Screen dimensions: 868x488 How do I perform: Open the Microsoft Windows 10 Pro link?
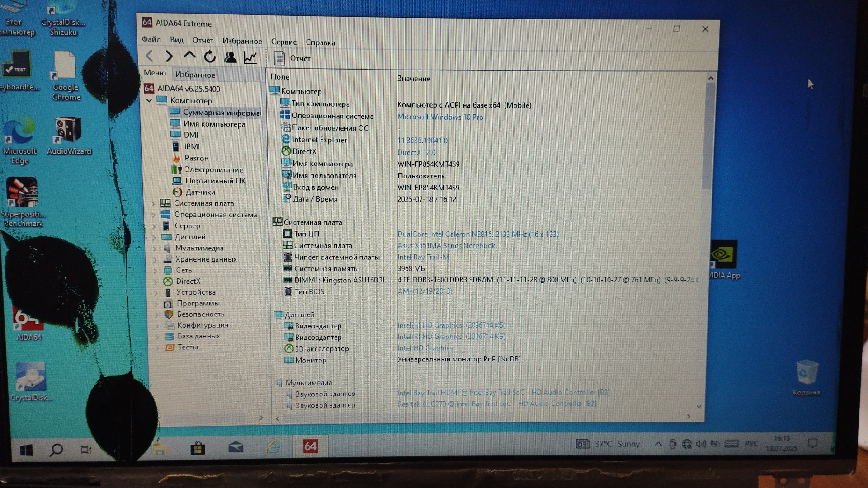(440, 117)
